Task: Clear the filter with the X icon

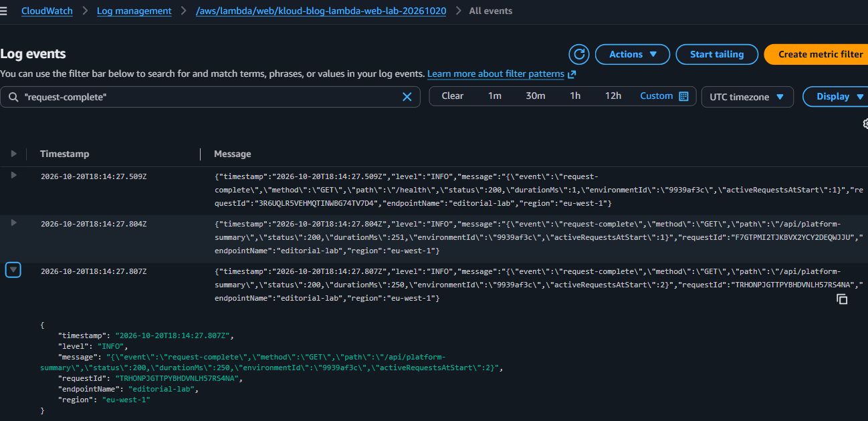Action: coord(407,97)
